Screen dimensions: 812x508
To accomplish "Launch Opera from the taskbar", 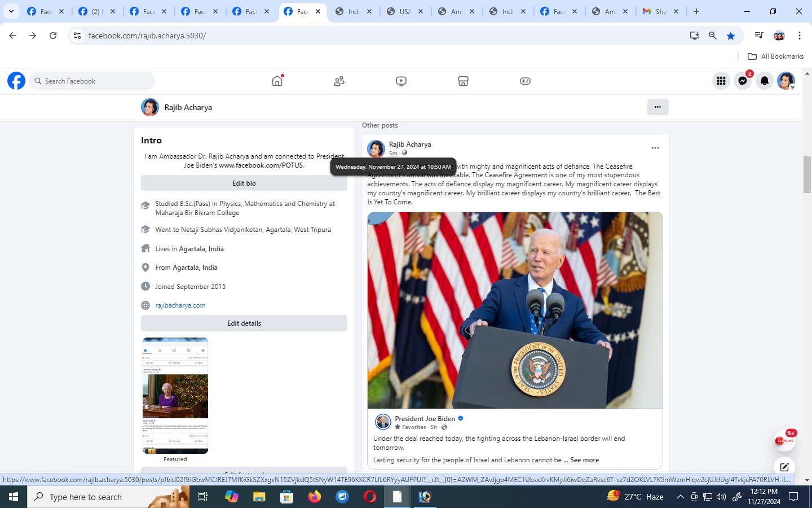I will click(x=370, y=497).
